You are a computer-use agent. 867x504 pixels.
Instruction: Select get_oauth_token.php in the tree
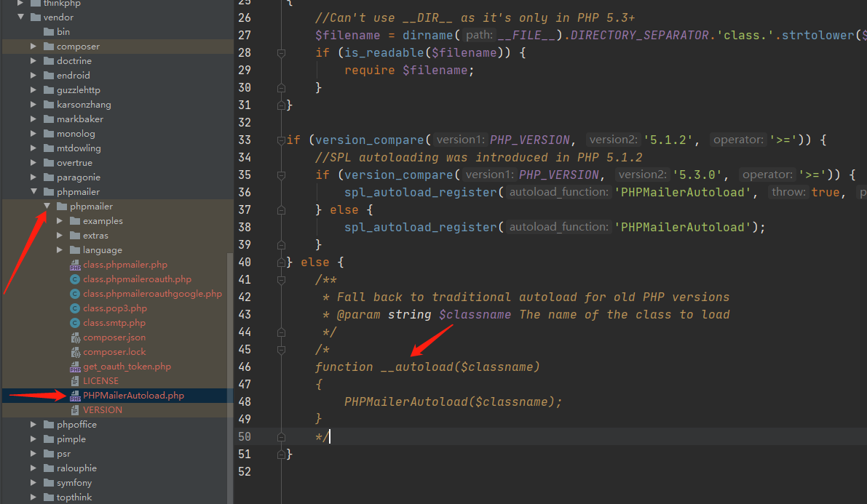point(118,367)
